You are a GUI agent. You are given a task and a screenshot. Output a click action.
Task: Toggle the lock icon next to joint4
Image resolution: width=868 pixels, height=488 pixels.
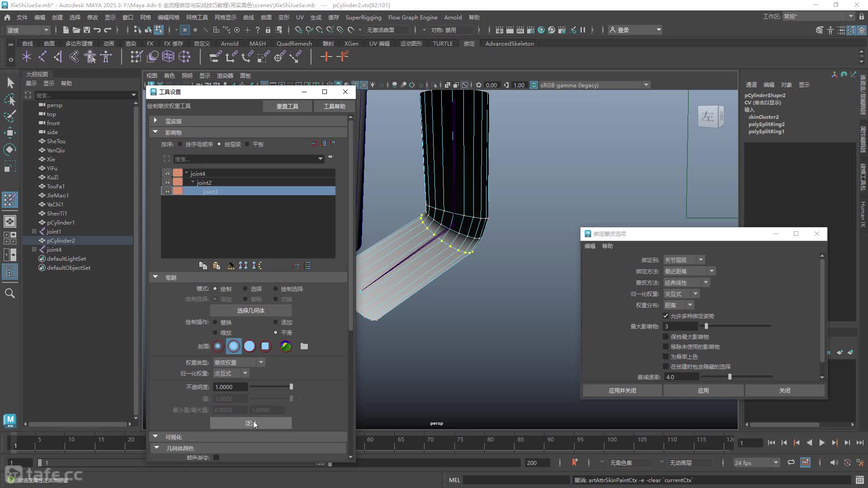pyautogui.click(x=167, y=173)
